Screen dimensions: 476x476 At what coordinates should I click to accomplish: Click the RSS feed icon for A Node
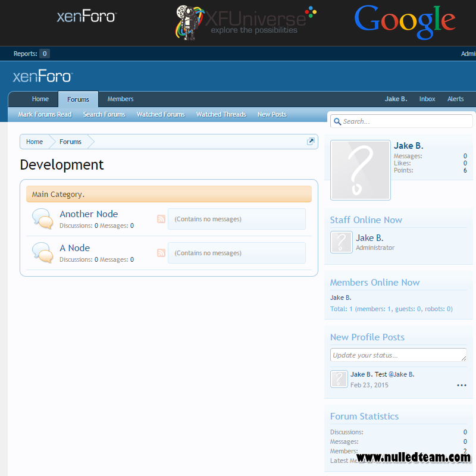pos(161,253)
